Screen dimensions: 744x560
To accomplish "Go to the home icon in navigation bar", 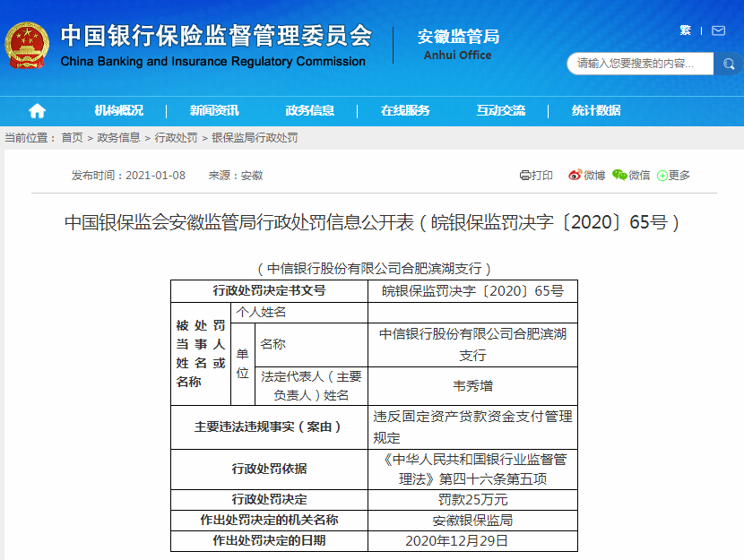I will [x=37, y=111].
